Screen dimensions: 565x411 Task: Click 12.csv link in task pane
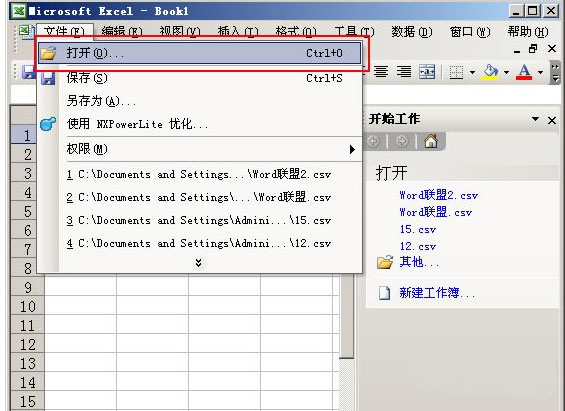click(x=418, y=246)
